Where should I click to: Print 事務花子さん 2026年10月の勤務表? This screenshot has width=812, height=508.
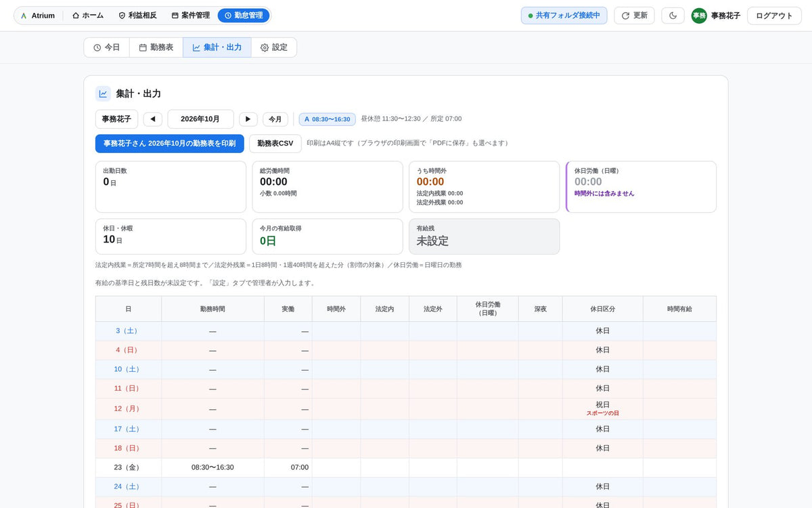[x=170, y=144]
